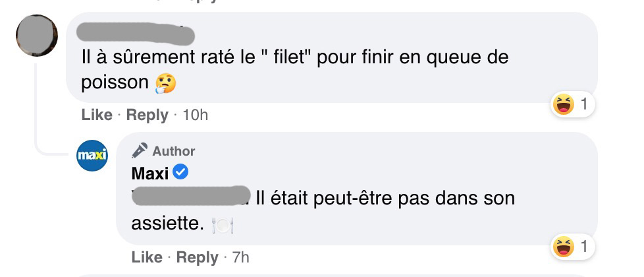Open laughing reaction on Maxi's reply
644x277 pixels.
pyautogui.click(x=563, y=247)
